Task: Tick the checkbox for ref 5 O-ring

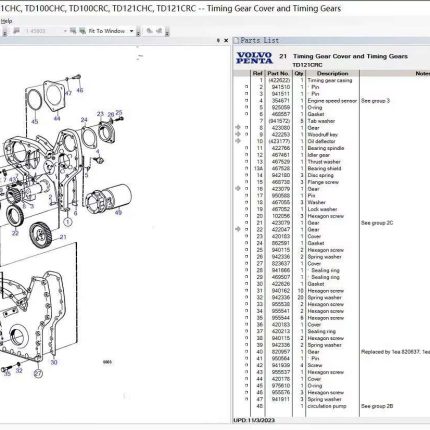Action: 247,107
